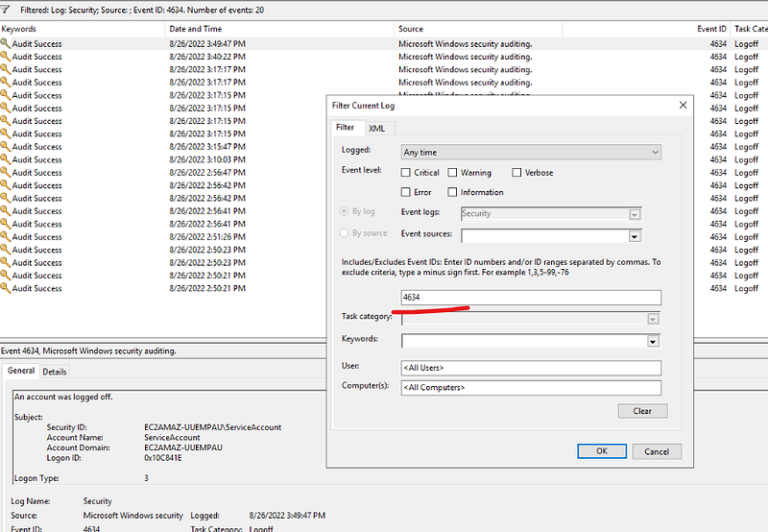Click the key icon of the 3:10:03 PM event
768x532 pixels.
point(6,159)
